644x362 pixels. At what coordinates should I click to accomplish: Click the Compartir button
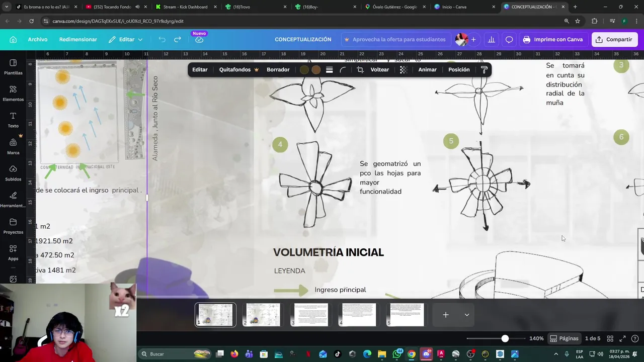pyautogui.click(x=614, y=40)
